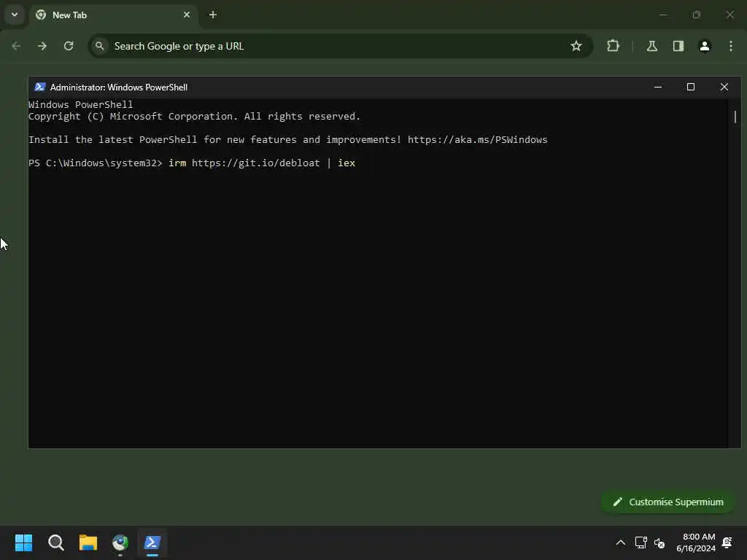Screen dimensions: 747x560
Task: Maximize the PowerShell window
Action: [691, 87]
